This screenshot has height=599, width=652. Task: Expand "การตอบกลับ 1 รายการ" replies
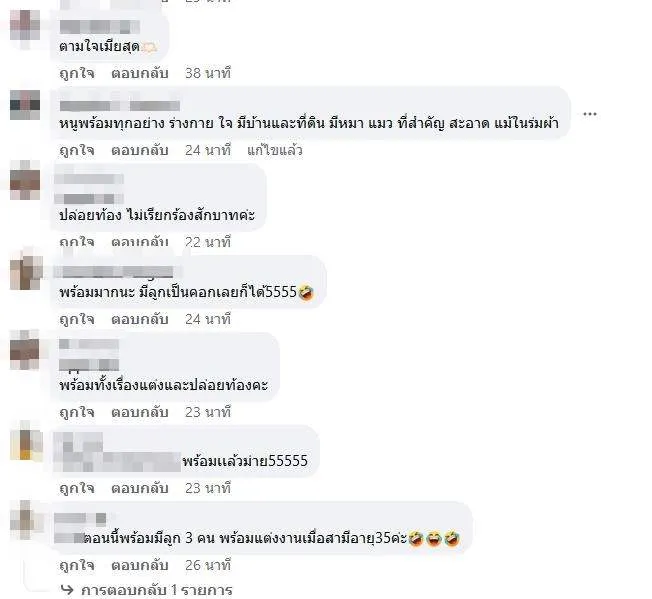[156, 590]
